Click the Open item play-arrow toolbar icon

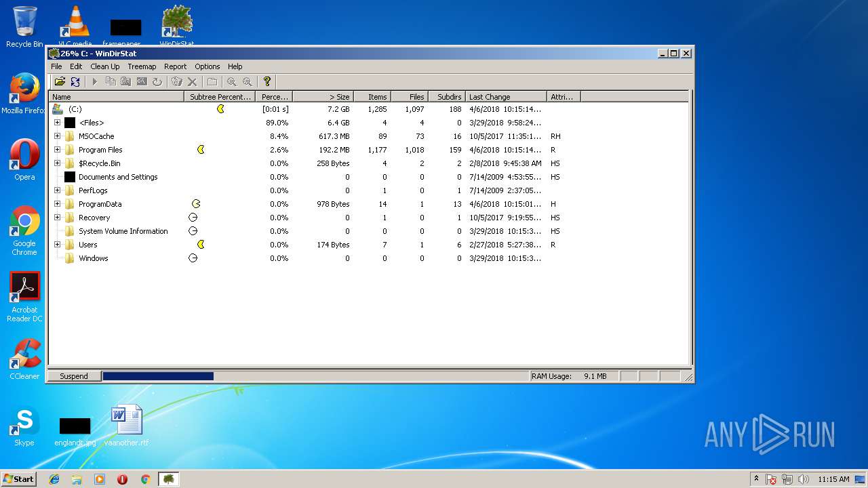point(95,81)
